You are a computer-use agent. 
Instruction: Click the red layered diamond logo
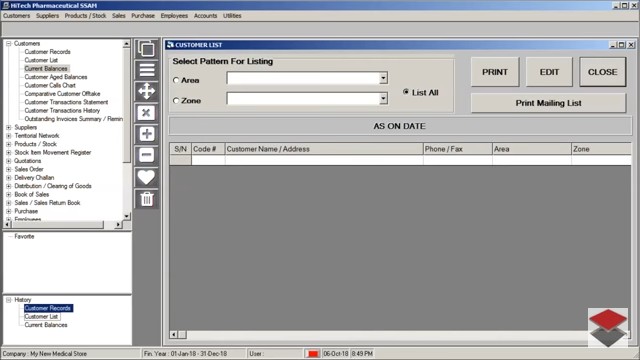click(x=608, y=327)
